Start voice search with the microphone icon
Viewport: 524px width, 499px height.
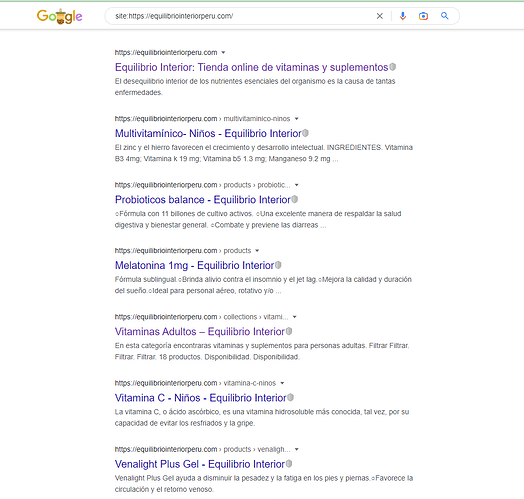tap(403, 16)
